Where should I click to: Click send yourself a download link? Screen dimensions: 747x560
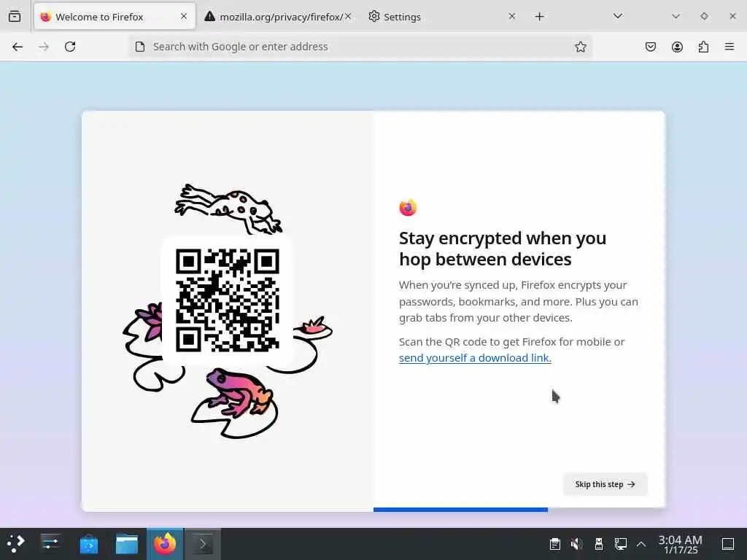coord(475,358)
